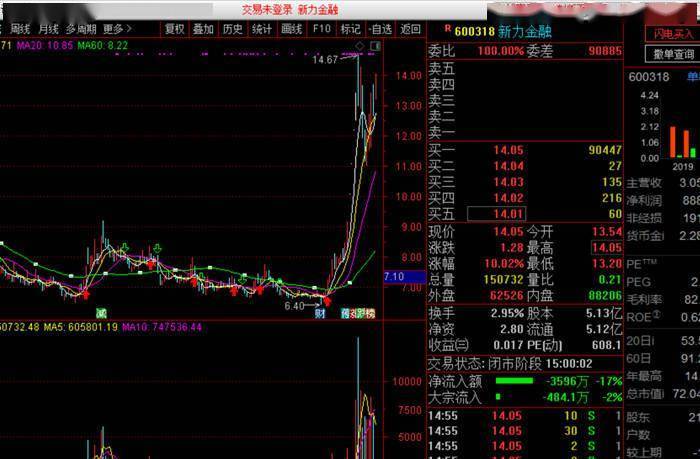Click first 14:55 trade row with volume 10
700x459 pixels.
(525, 416)
